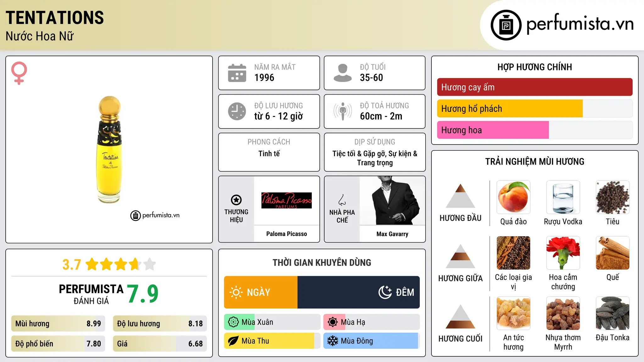Select the Hoa cẩm chướng carnation image

[563, 253]
